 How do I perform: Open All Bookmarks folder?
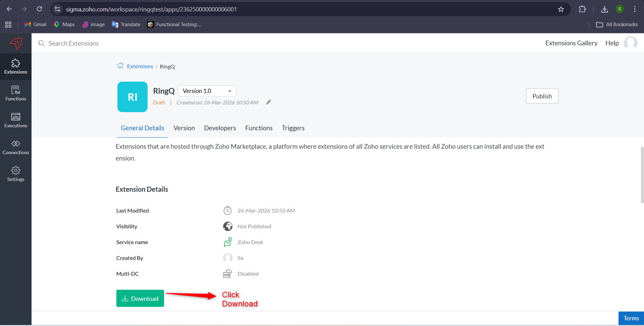point(617,25)
